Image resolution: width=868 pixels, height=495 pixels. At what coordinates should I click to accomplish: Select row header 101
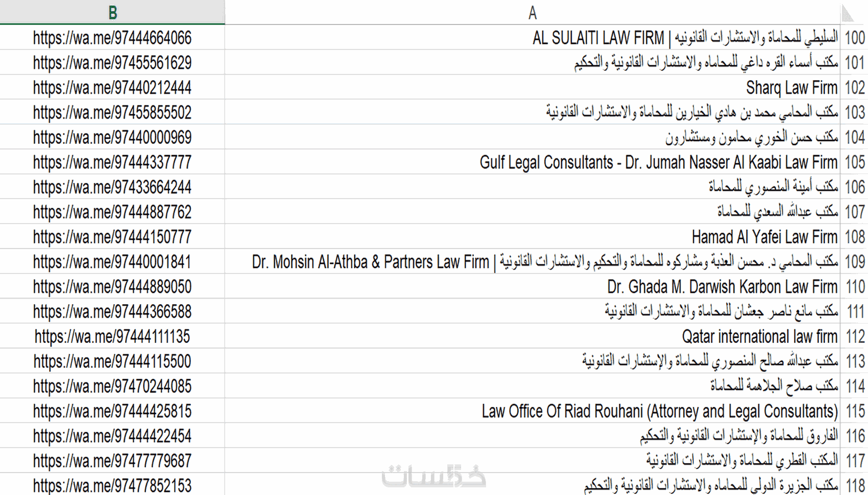(x=855, y=63)
